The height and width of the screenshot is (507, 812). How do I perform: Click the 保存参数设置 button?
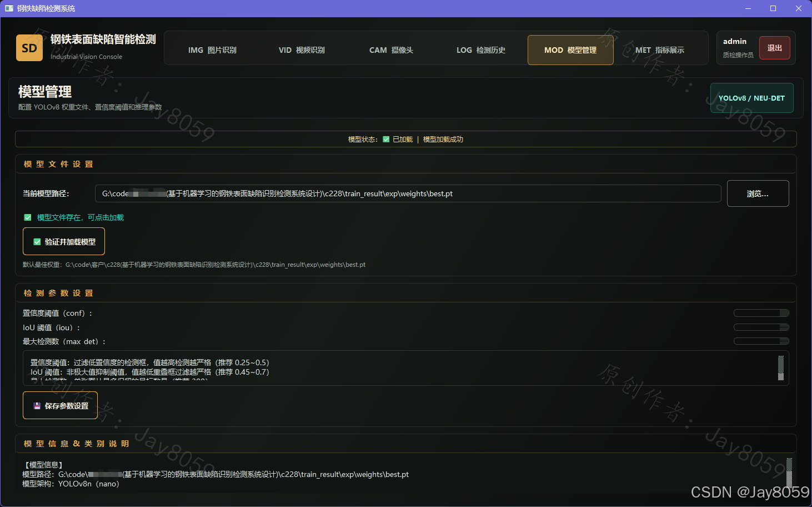pos(60,406)
